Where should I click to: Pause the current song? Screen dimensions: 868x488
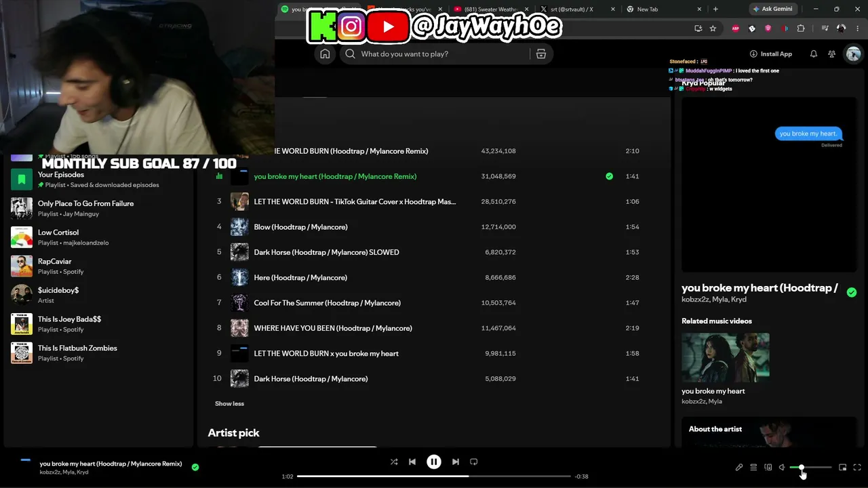pyautogui.click(x=434, y=462)
